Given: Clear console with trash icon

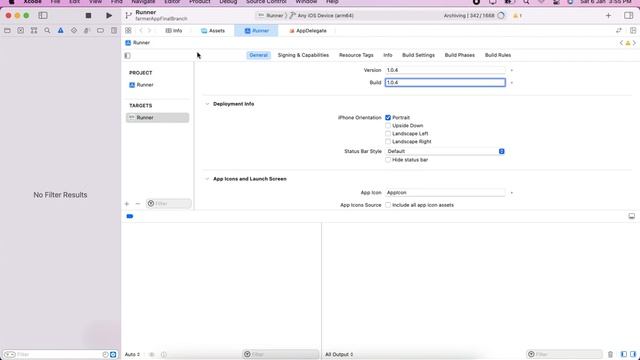Looking at the screenshot, I should 610,354.
